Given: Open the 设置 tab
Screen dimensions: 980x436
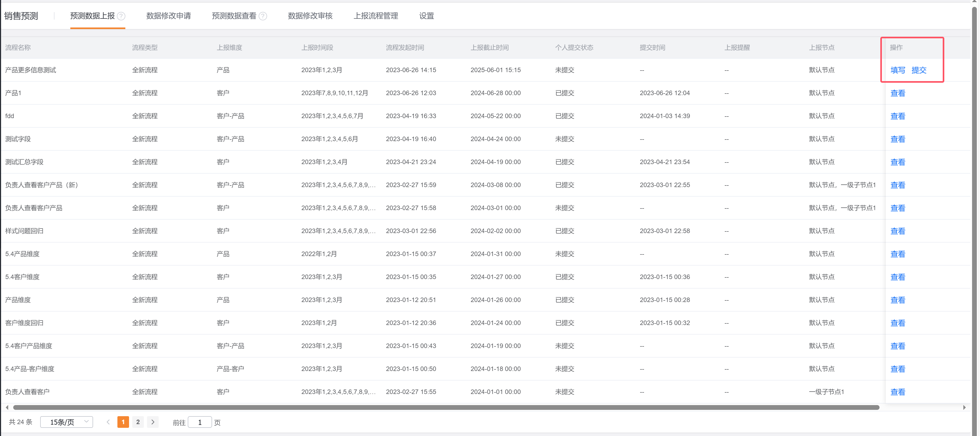Looking at the screenshot, I should [x=427, y=16].
